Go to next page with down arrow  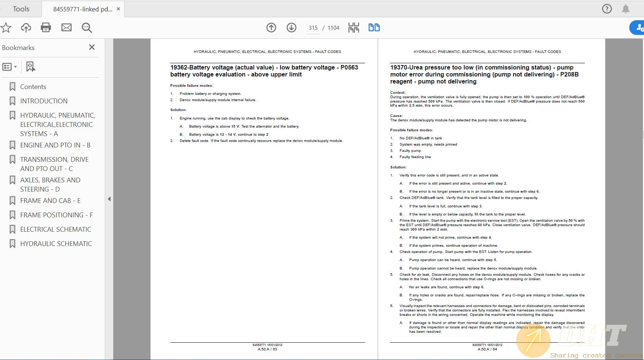(x=291, y=28)
